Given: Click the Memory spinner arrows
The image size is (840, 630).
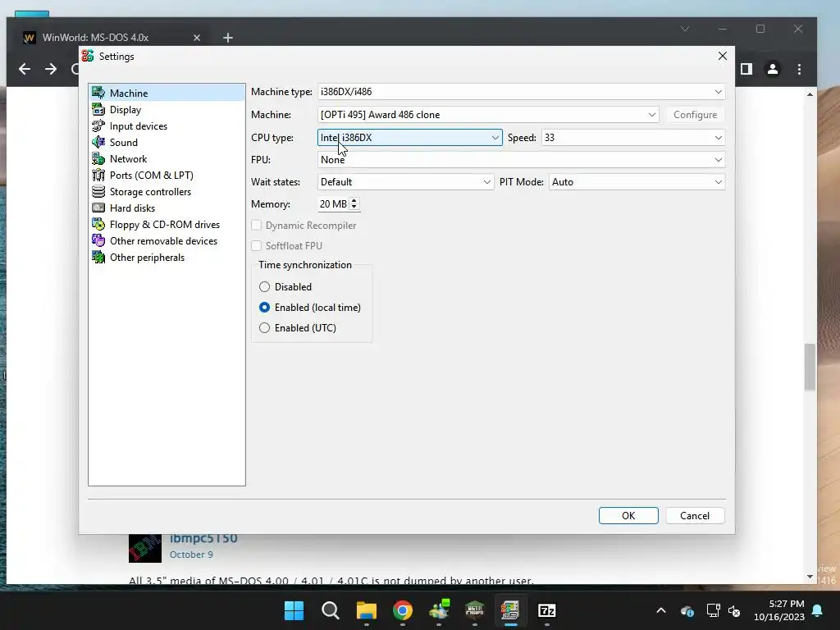Looking at the screenshot, I should [354, 204].
